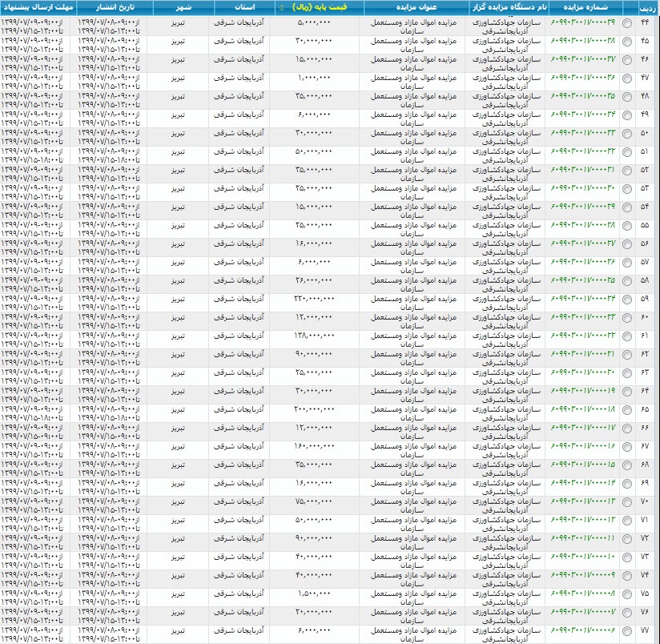Click the 'شماره مزایده' column header
The width and height of the screenshot is (660, 644).
pos(584,7)
